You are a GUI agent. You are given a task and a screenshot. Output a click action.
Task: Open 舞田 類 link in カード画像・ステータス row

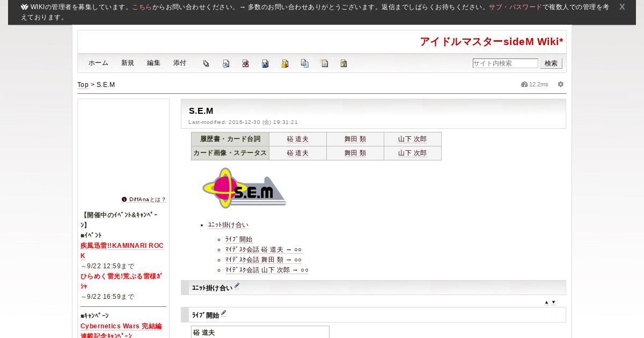pos(355,153)
